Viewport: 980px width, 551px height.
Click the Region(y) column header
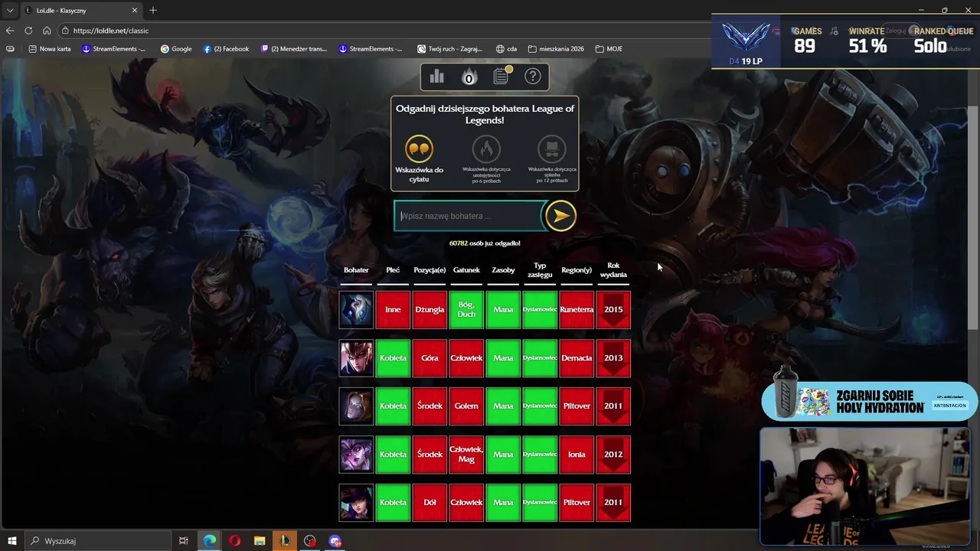[x=577, y=270]
